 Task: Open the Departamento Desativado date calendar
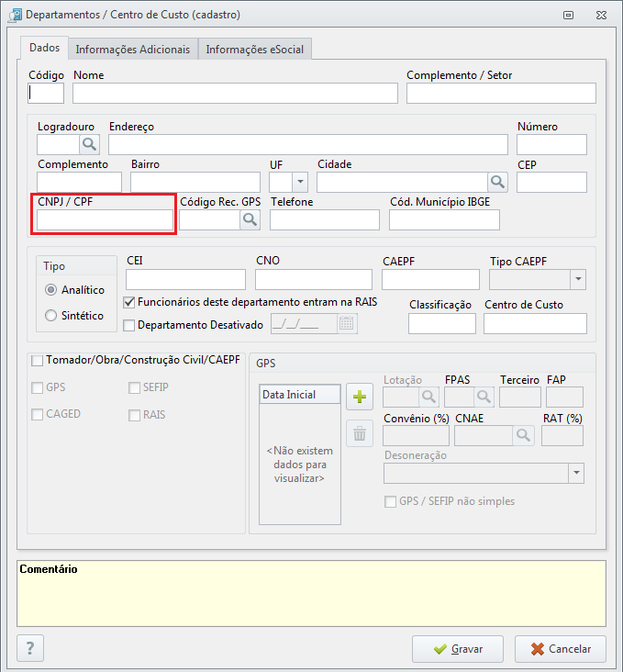pos(346,323)
